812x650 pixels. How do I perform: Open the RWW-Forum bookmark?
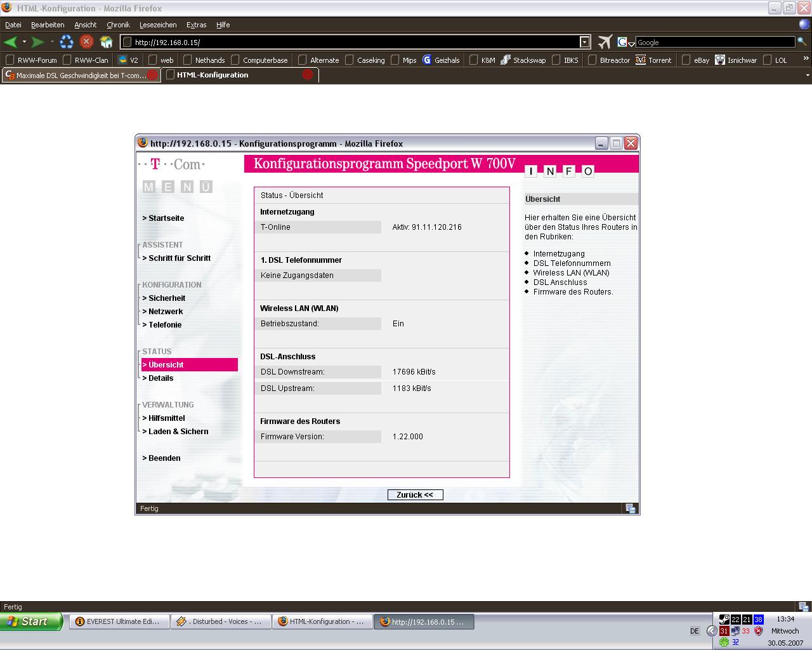(32, 60)
